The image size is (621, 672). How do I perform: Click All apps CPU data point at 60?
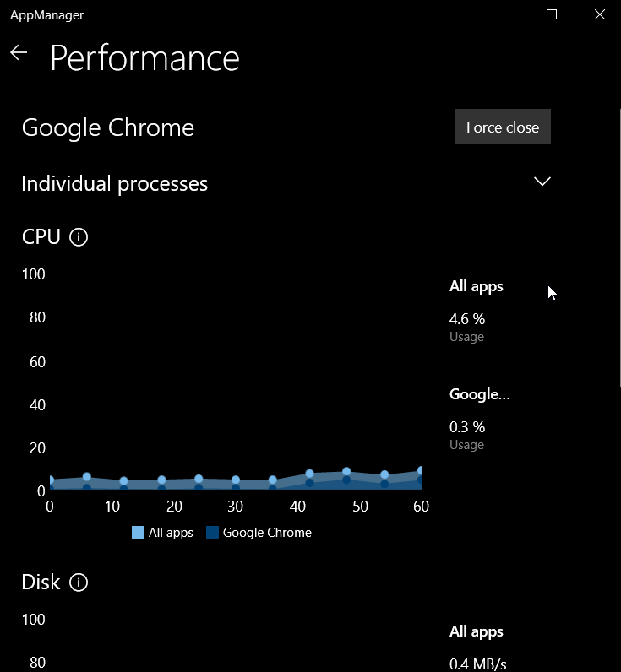[420, 471]
